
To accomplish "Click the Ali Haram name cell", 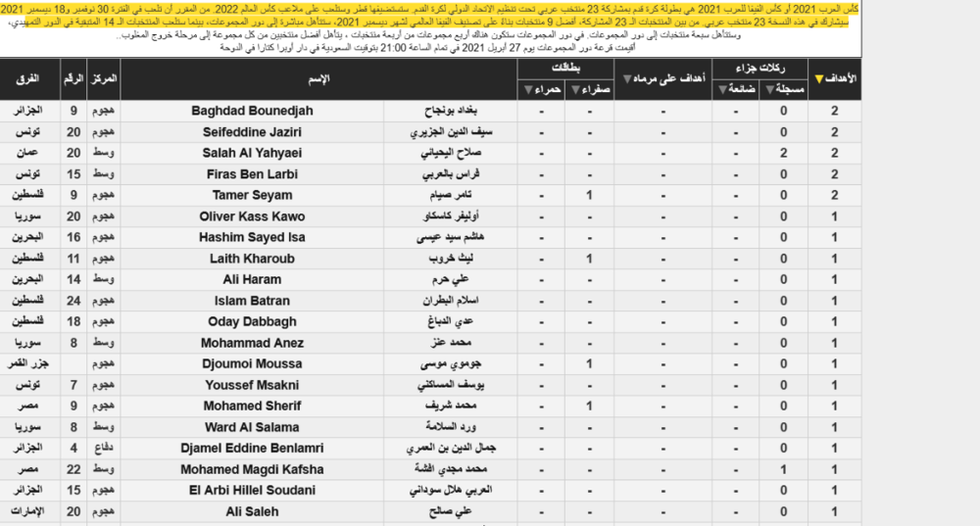I will (x=252, y=280).
